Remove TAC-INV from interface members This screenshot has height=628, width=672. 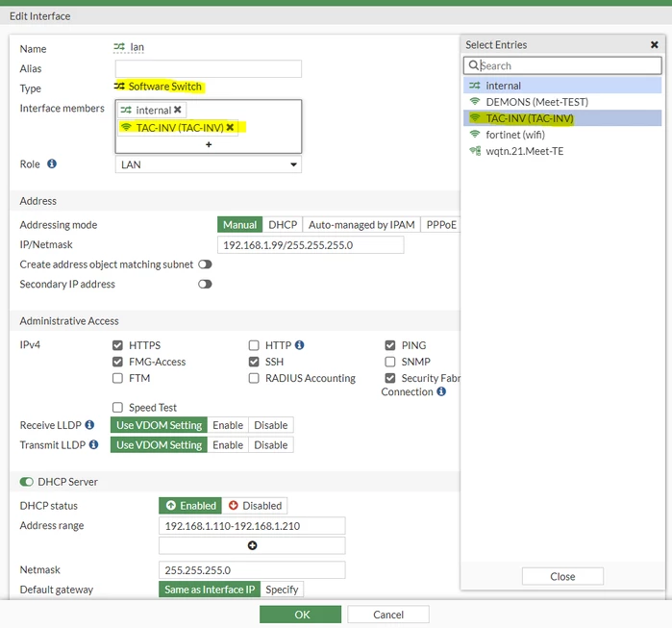(x=230, y=127)
